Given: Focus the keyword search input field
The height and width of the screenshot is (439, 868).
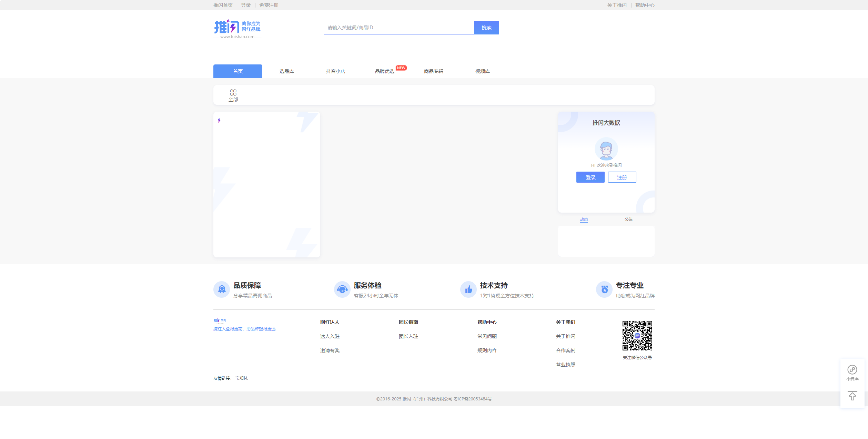Looking at the screenshot, I should pos(398,28).
